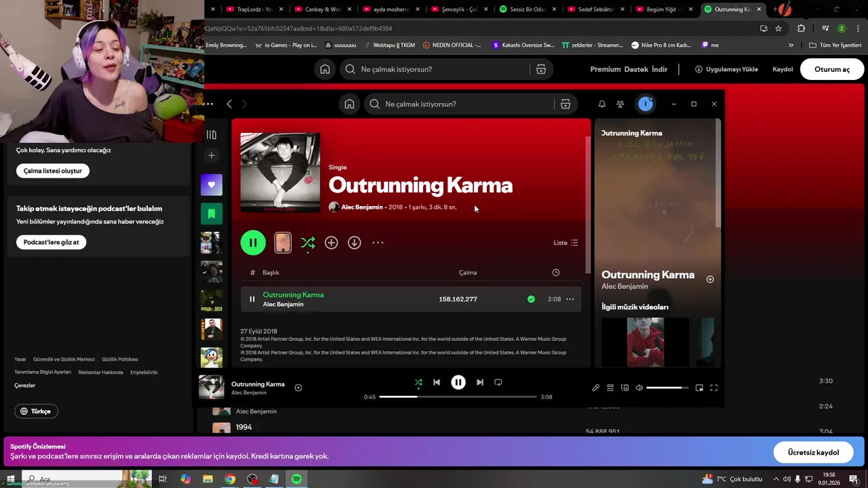Screen dimensions: 868x488
Task: Switch to the Begüm Yiğit browser tab
Action: (x=663, y=9)
